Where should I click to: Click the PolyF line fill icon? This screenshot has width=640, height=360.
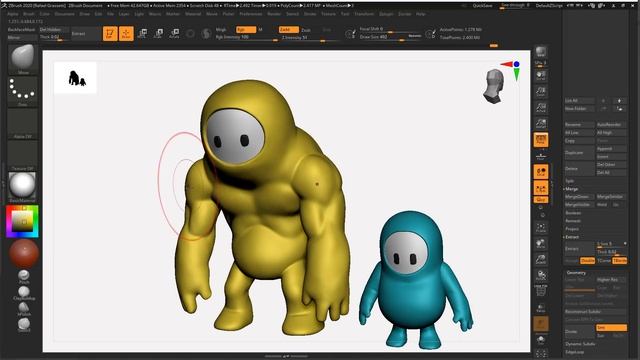tap(541, 291)
